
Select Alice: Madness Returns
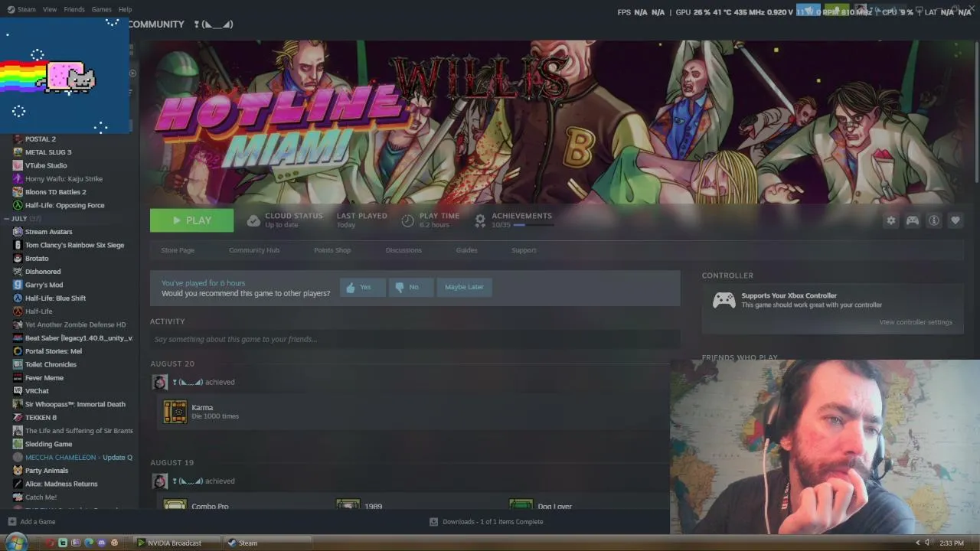[x=61, y=484]
